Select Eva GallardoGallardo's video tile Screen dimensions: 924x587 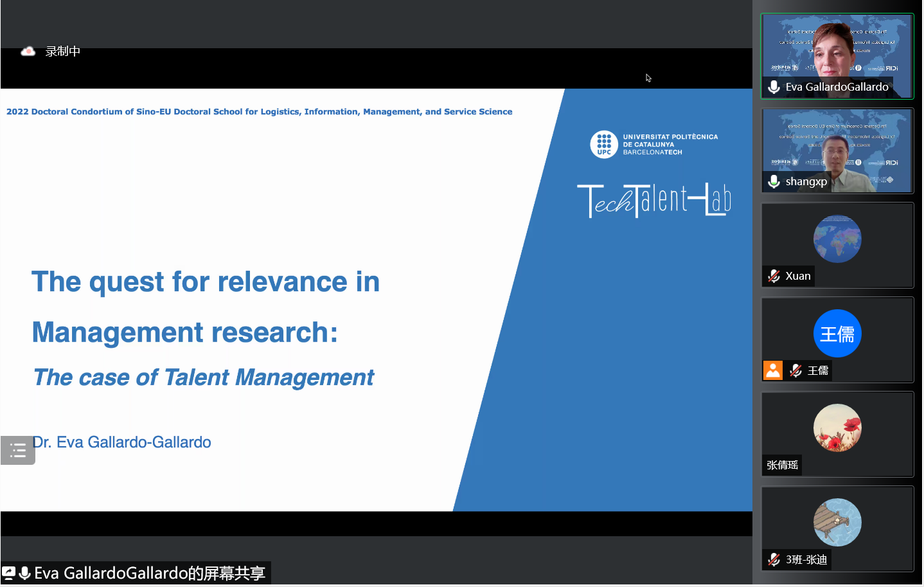[837, 56]
